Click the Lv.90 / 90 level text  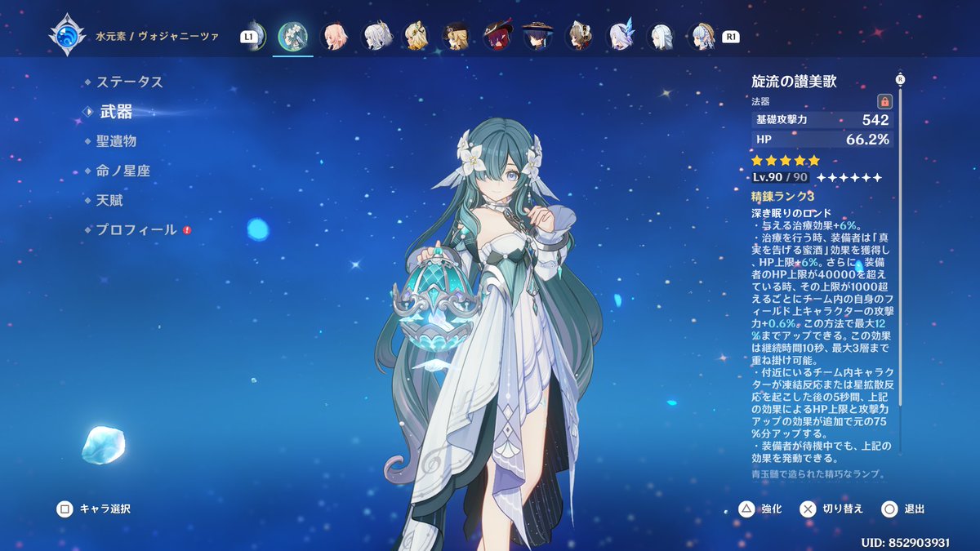[780, 177]
